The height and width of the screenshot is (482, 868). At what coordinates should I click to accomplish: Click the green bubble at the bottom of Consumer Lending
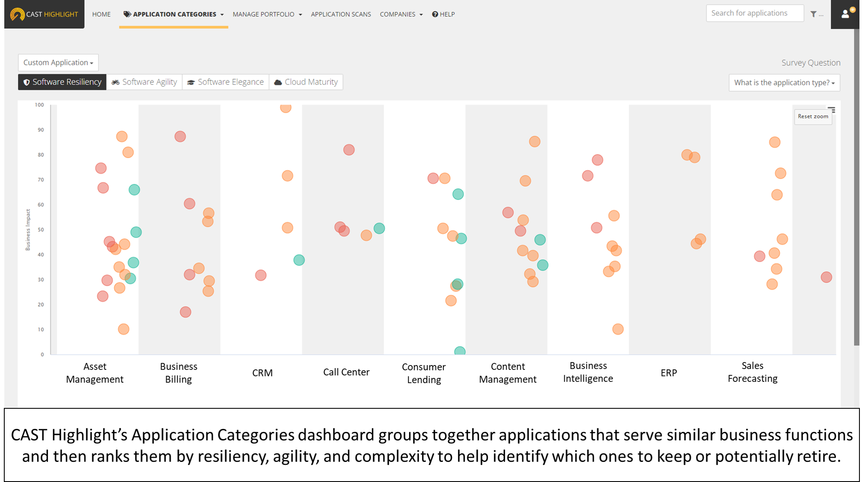tap(460, 351)
